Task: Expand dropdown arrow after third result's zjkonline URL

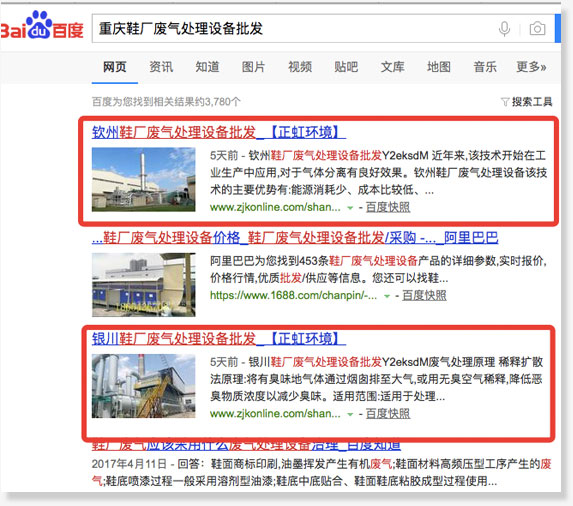Action: 350,414
